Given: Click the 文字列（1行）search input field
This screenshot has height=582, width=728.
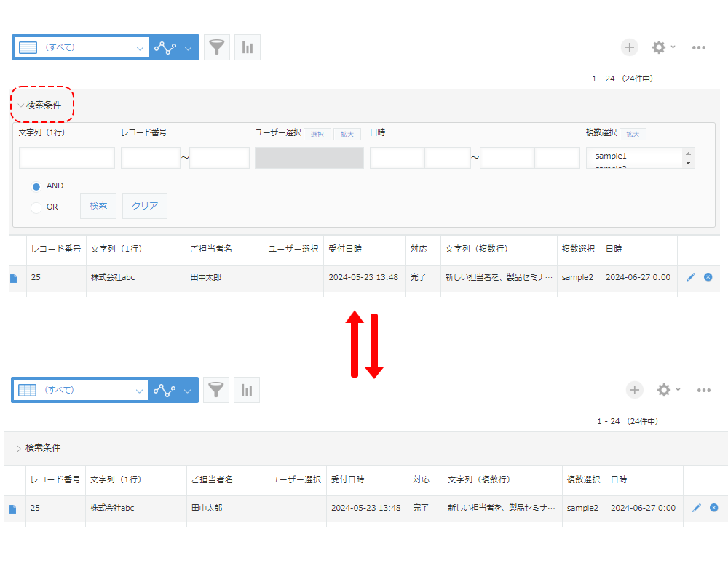Looking at the screenshot, I should click(x=66, y=157).
